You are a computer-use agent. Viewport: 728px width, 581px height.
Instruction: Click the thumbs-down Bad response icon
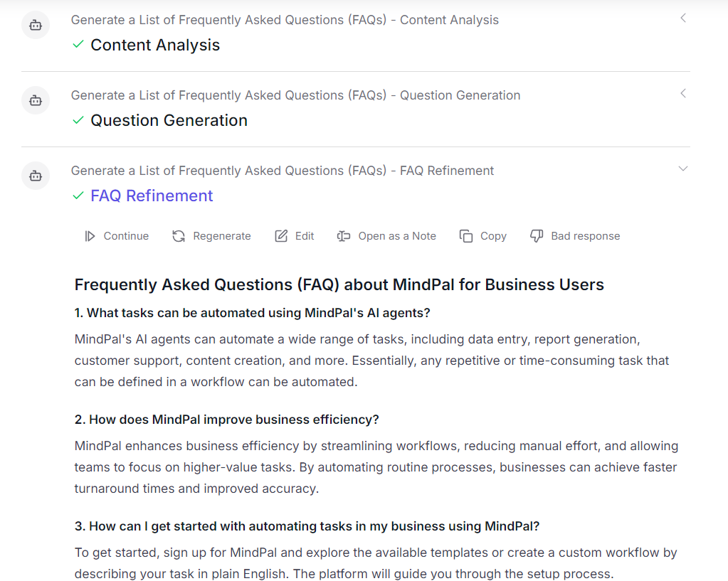tap(537, 236)
